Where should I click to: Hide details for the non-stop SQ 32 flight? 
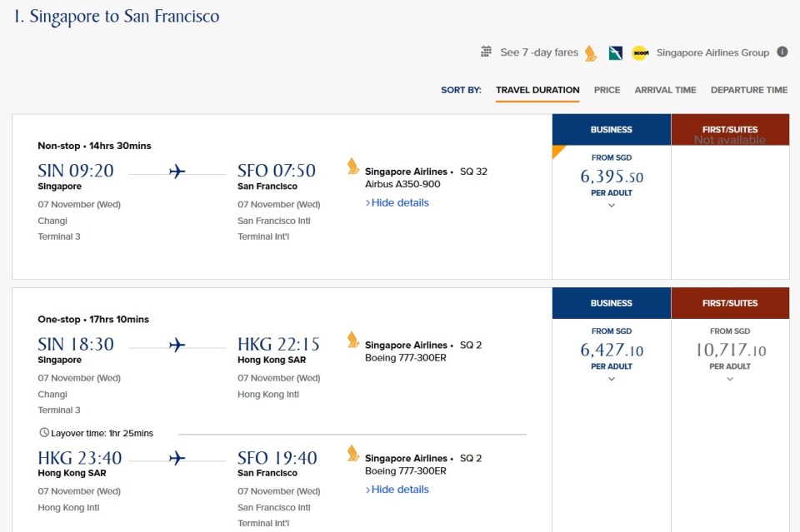tap(397, 203)
